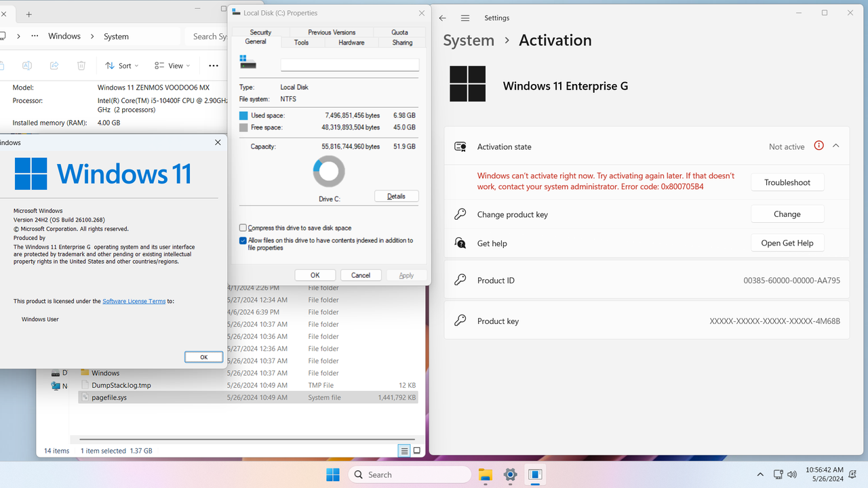The image size is (868, 488).
Task: Open the Sort dropdown in Explorer
Action: tap(122, 66)
